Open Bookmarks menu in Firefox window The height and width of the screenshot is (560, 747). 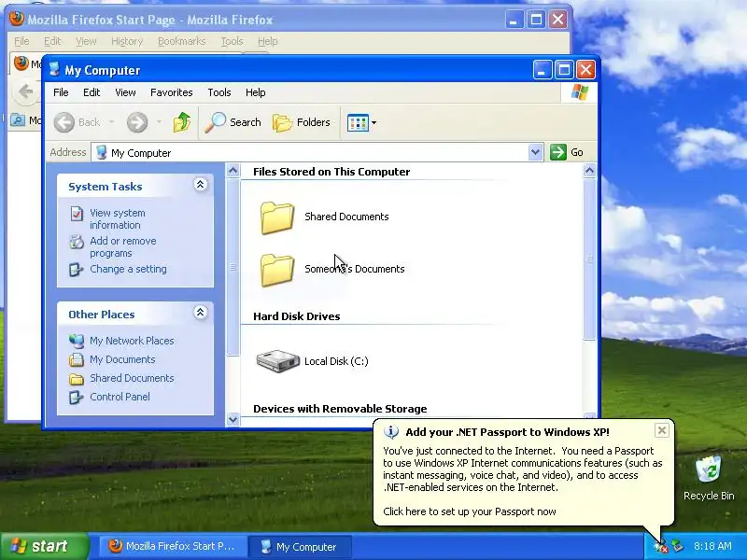pos(181,41)
